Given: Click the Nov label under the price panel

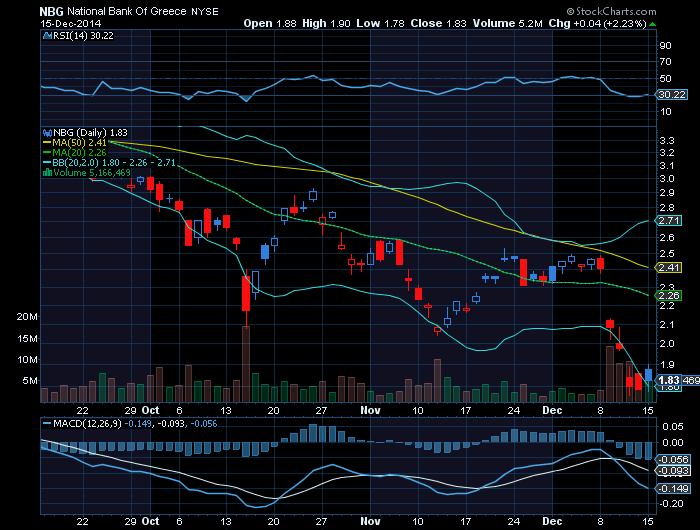Looking at the screenshot, I should [x=370, y=410].
